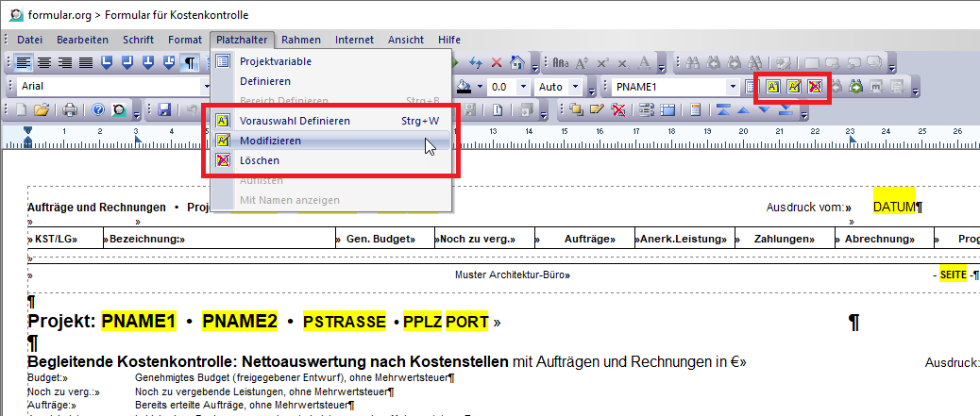Click the home icon in toolbar
Image resolution: width=980 pixels, height=416 pixels.
516,63
